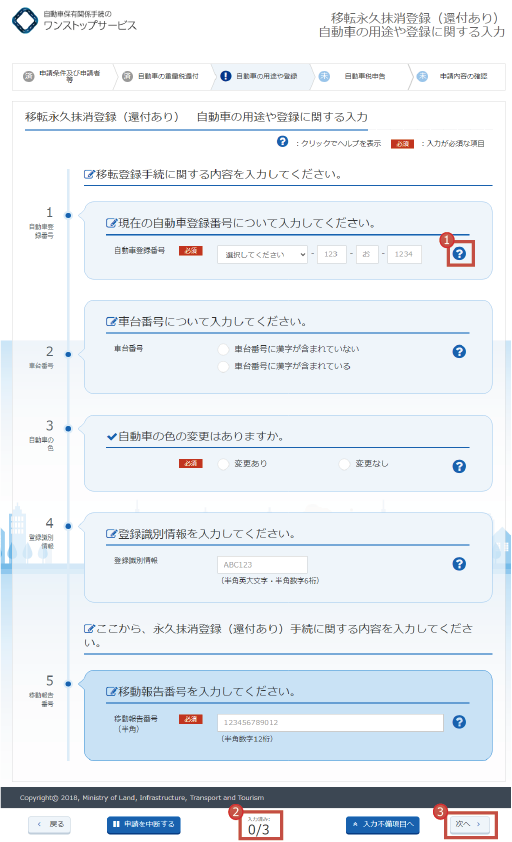Open help for 登録識別情報 field
The width and height of the screenshot is (512, 842).
click(x=459, y=564)
